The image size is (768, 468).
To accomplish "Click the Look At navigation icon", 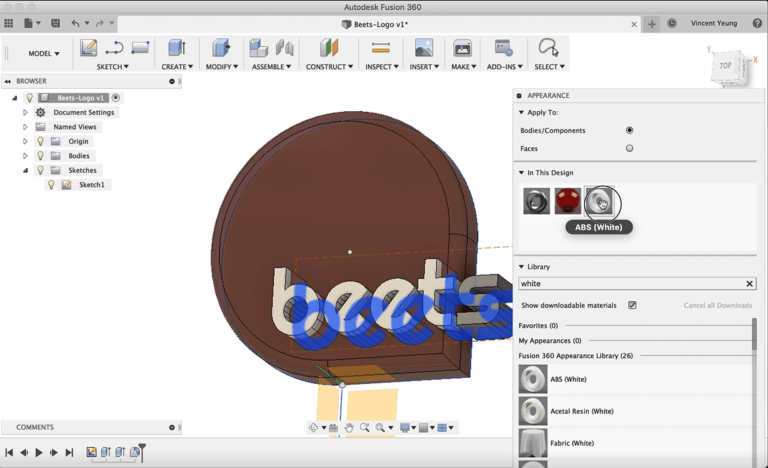I will pos(333,427).
